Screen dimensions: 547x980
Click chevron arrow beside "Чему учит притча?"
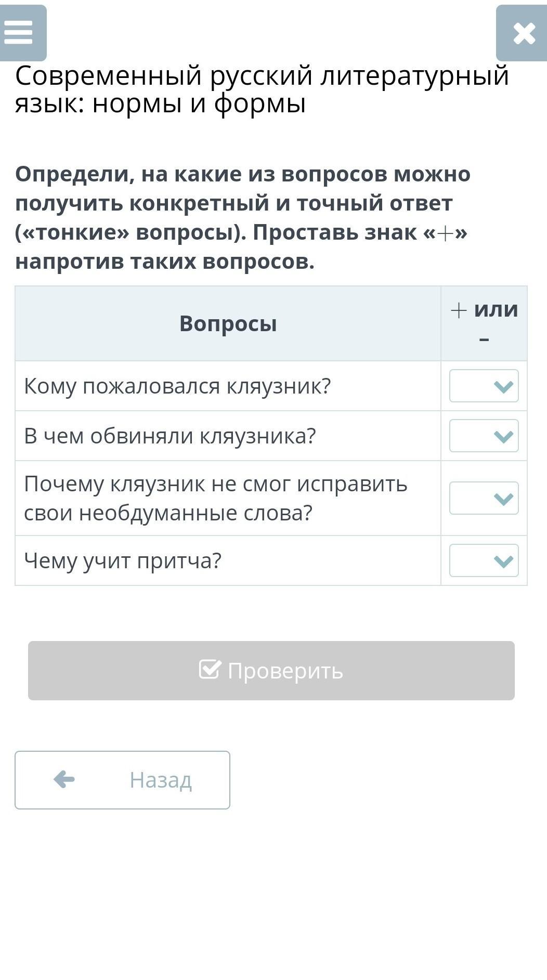pos(503,561)
